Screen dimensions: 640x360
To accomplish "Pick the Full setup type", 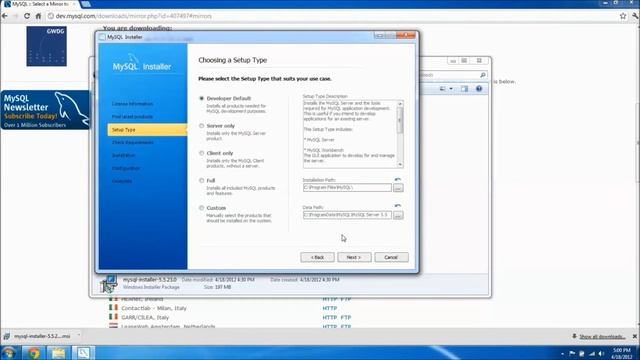I will [x=201, y=180].
